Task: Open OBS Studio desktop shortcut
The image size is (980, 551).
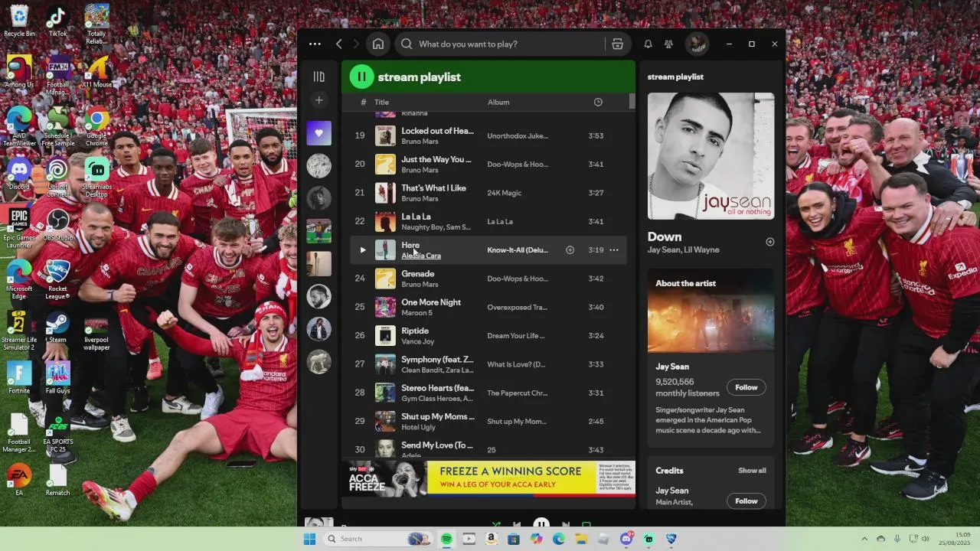Action: (x=57, y=225)
